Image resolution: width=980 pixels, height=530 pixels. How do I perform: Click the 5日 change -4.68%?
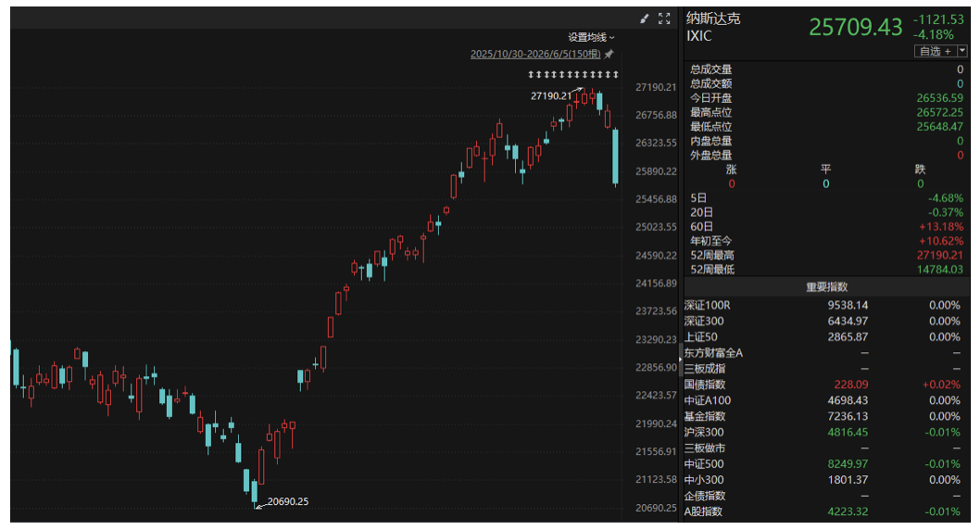(946, 198)
